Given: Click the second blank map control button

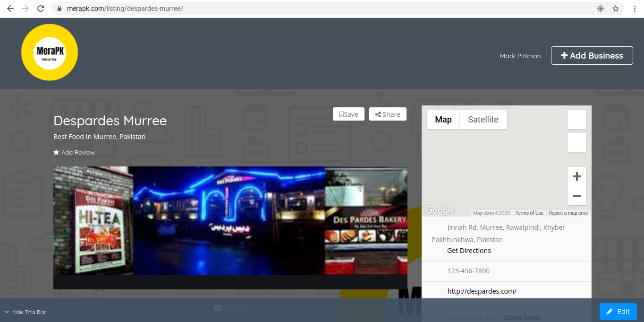Looking at the screenshot, I should click(576, 142).
